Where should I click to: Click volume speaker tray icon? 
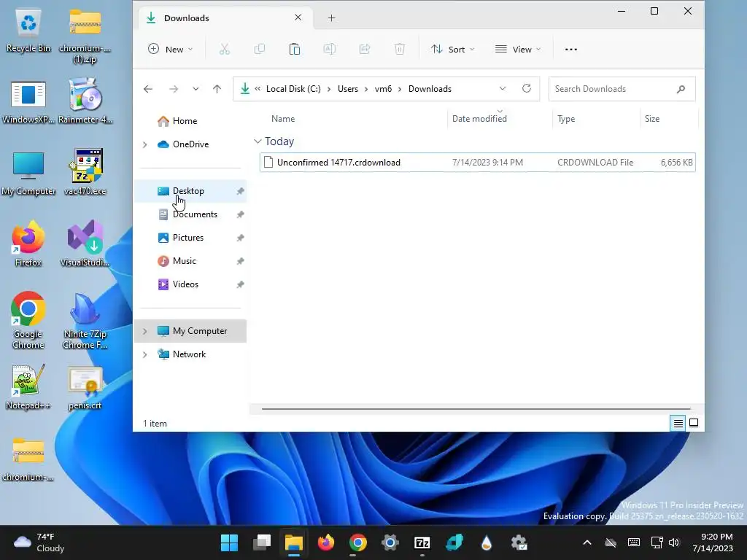pyautogui.click(x=673, y=542)
